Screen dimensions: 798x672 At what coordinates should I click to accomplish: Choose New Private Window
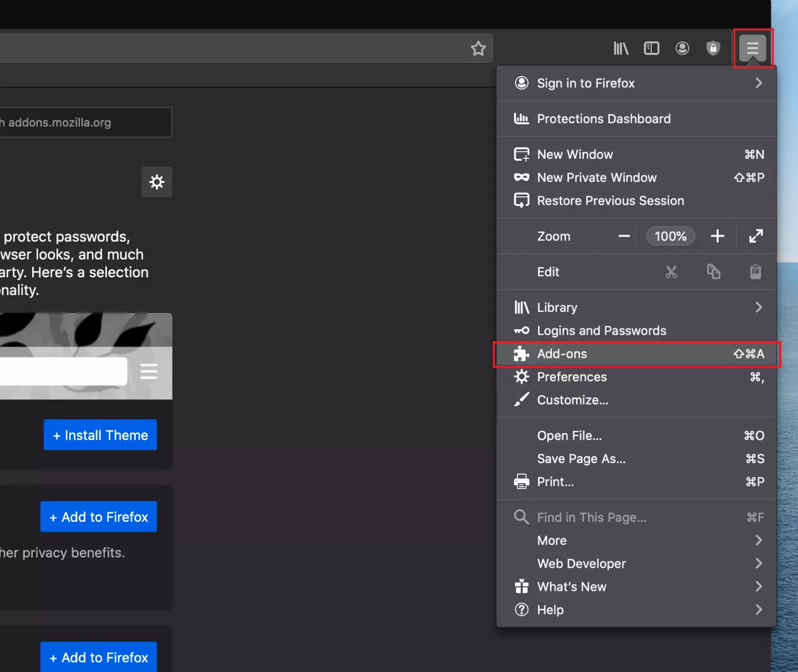tap(636, 178)
